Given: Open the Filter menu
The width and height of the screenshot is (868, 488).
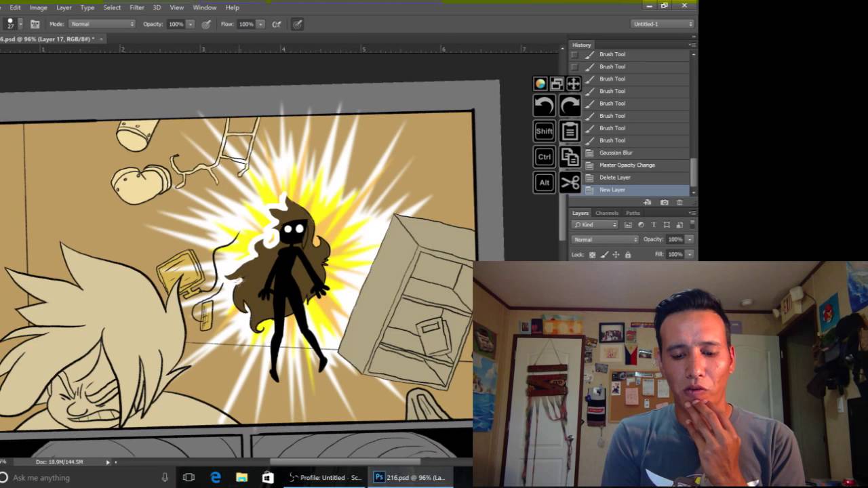Looking at the screenshot, I should (137, 7).
